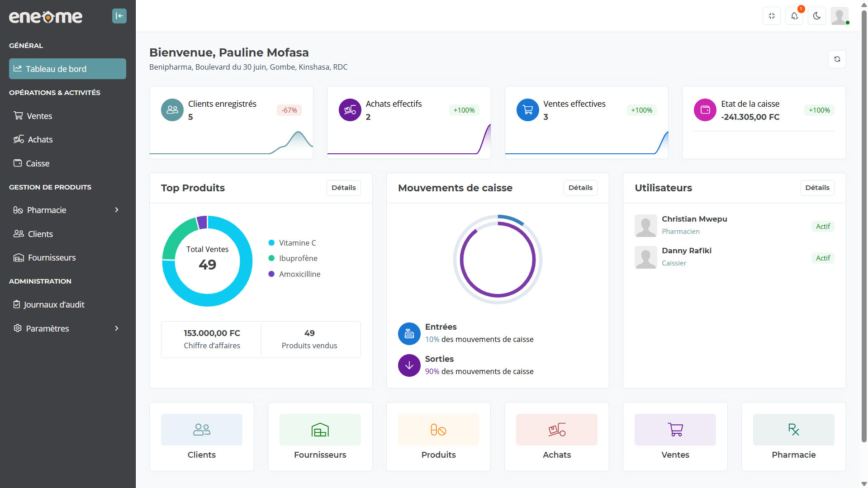Viewport: 868px width, 488px height.
Task: Open the user profile avatar
Action: click(x=839, y=16)
